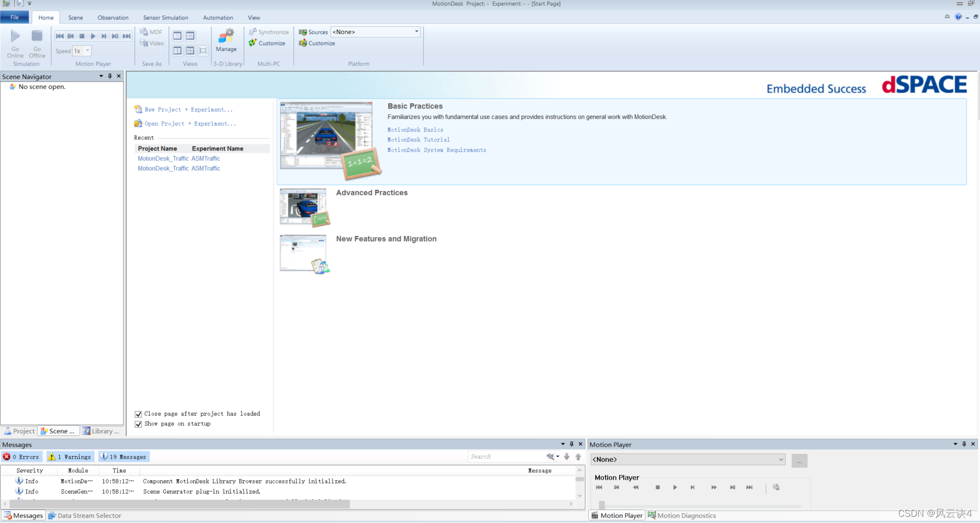Image resolution: width=980 pixels, height=523 pixels.
Task: Find previous message with up arrow
Action: pos(578,457)
